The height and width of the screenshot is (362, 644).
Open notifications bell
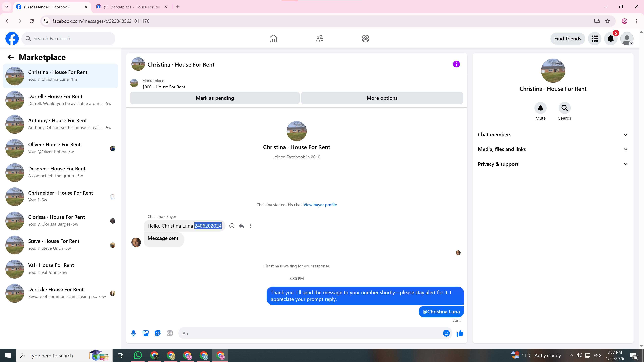610,39
